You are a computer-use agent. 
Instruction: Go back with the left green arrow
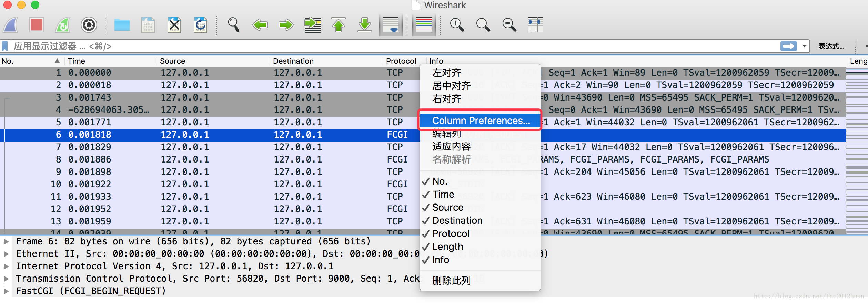point(260,25)
